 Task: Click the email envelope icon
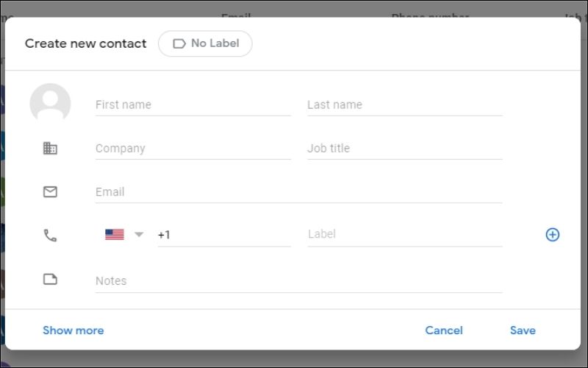50,192
